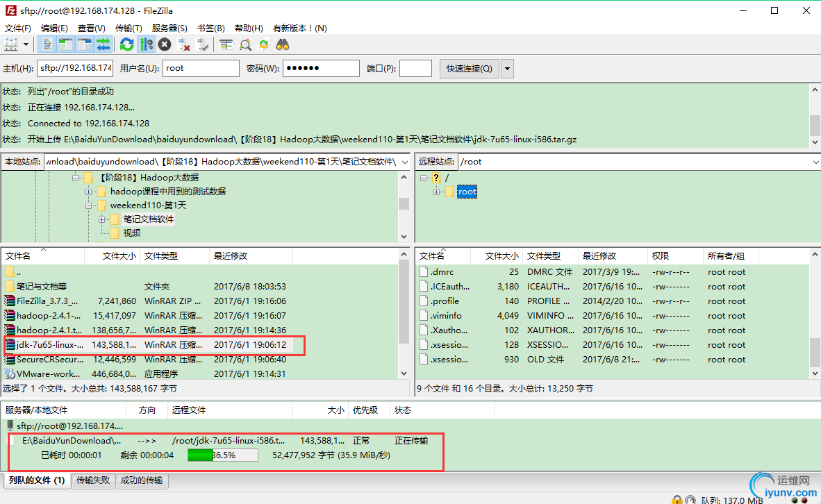Viewport: 821px width, 504px height.
Task: Refresh the file and folder lists
Action: click(x=126, y=45)
